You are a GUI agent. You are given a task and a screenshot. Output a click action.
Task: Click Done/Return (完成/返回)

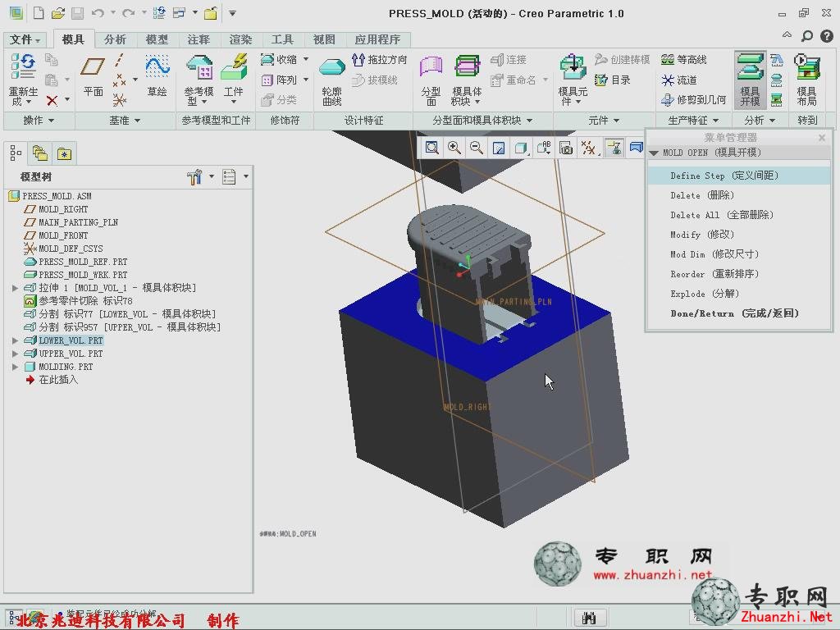click(x=739, y=313)
